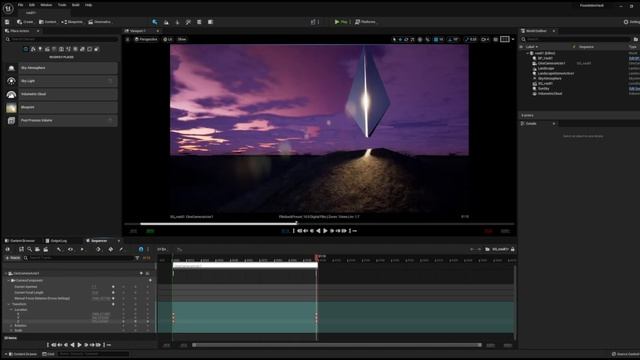640x360 pixels.
Task: Open the Blueprints dropdown in the toolbar
Action: (x=72, y=22)
